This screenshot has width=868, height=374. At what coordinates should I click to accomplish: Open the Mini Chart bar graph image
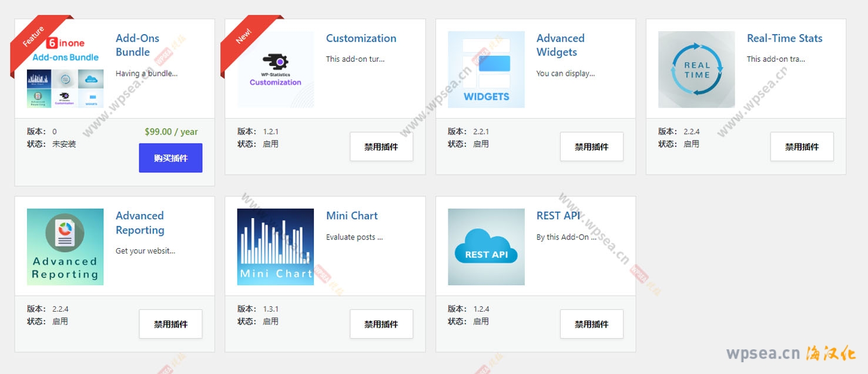point(276,247)
